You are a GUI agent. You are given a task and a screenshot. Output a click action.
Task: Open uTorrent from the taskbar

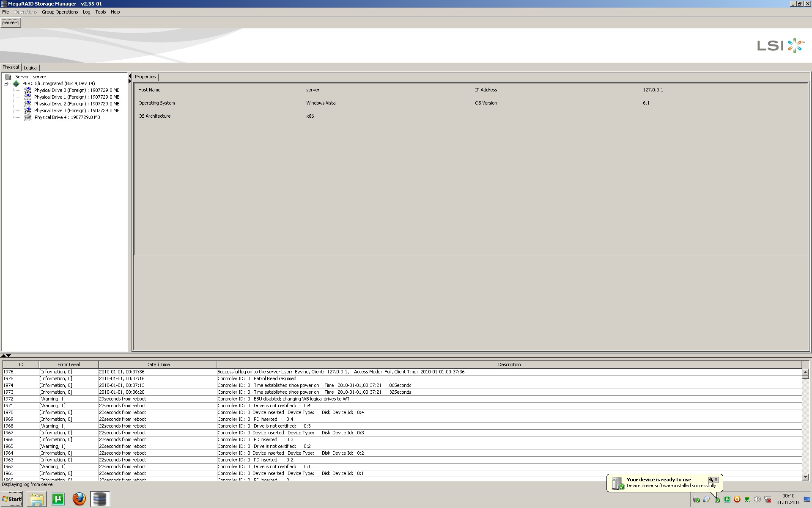coord(58,500)
